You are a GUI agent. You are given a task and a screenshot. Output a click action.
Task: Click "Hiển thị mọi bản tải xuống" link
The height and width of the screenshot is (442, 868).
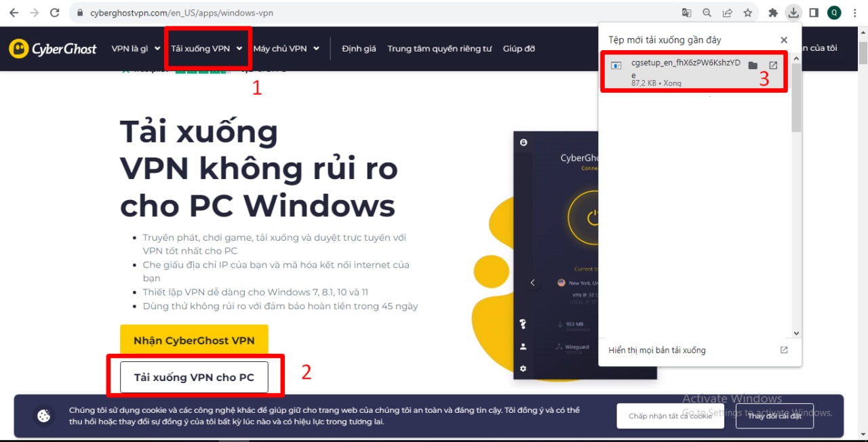click(x=657, y=350)
